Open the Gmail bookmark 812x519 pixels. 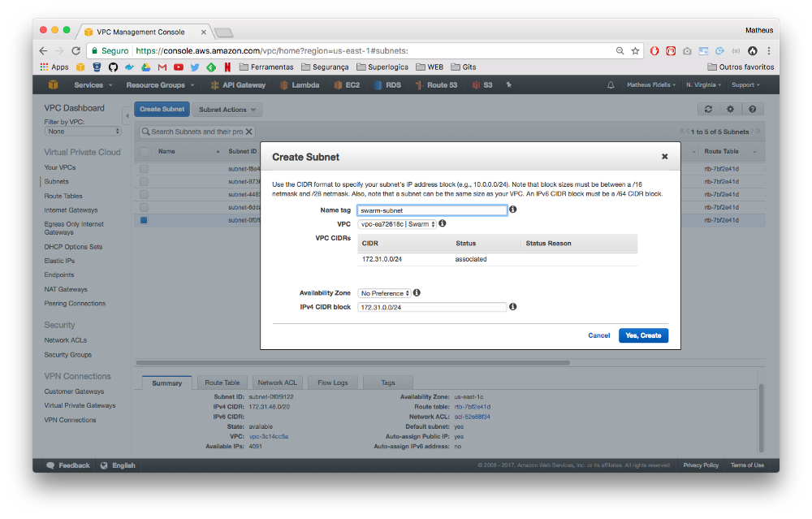click(162, 67)
